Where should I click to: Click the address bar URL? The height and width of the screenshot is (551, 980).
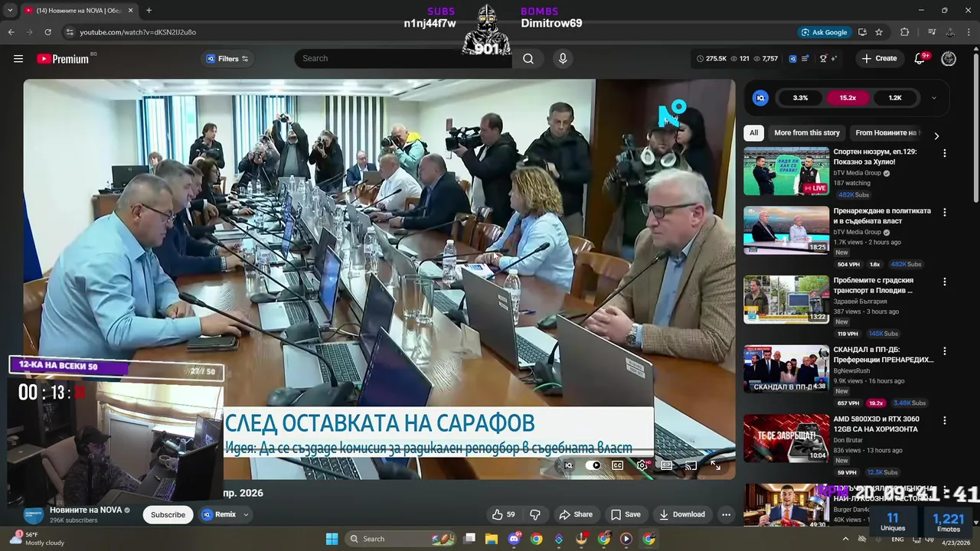click(138, 32)
